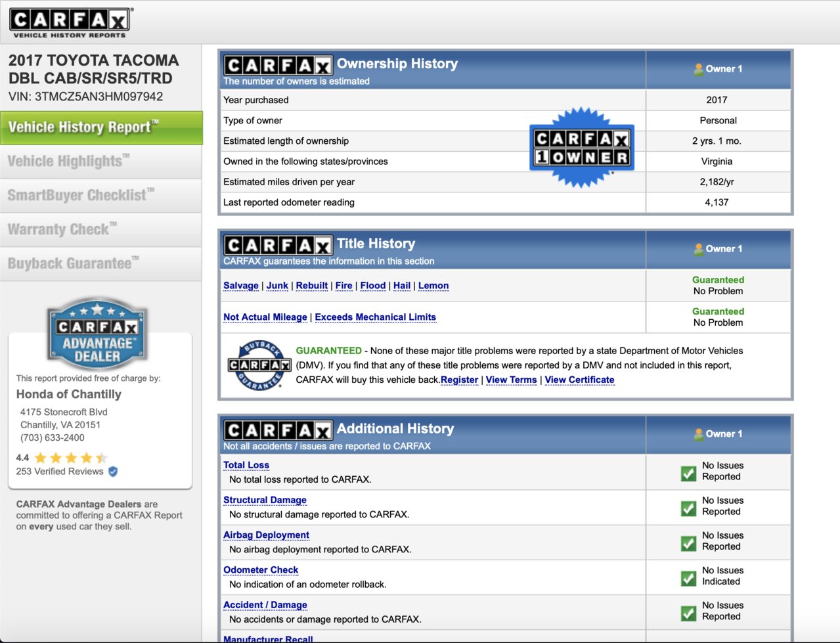Screen dimensions: 840x643
Task: Click the Owner 1 person icon in Title History
Action: pyautogui.click(x=699, y=249)
